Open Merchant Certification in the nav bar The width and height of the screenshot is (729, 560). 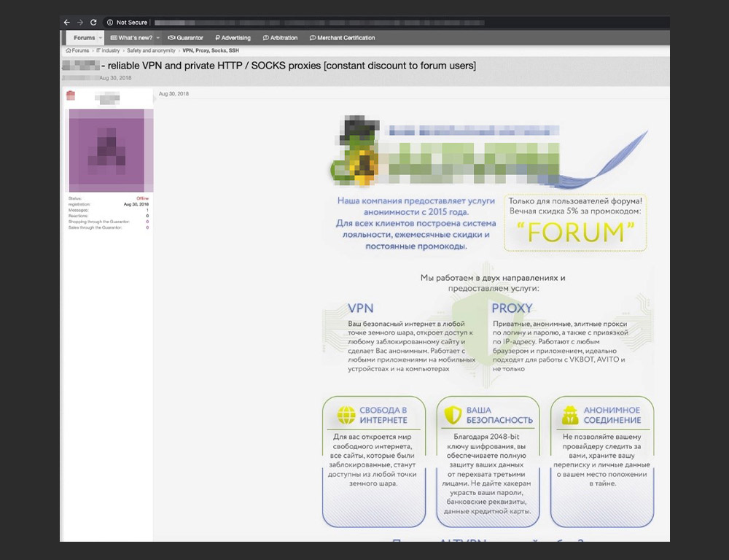pos(343,38)
